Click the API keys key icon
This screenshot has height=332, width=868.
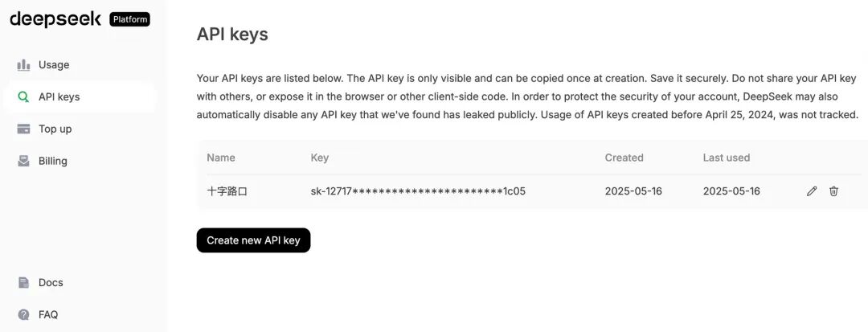click(x=23, y=96)
